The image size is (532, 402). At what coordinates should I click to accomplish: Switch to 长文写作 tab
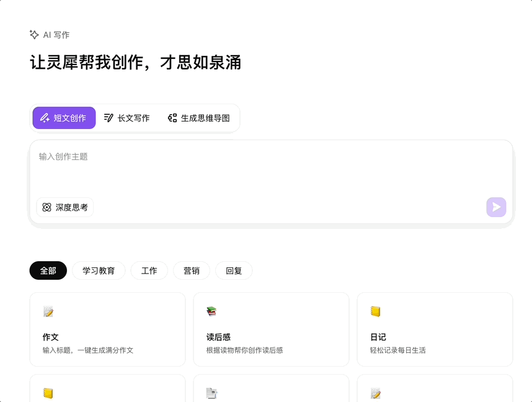[127, 118]
